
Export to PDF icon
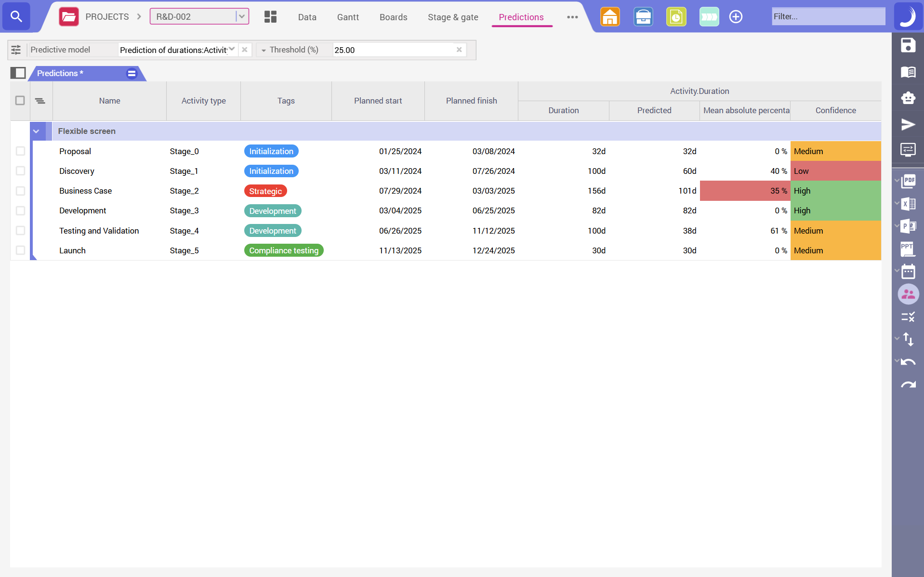pyautogui.click(x=909, y=181)
